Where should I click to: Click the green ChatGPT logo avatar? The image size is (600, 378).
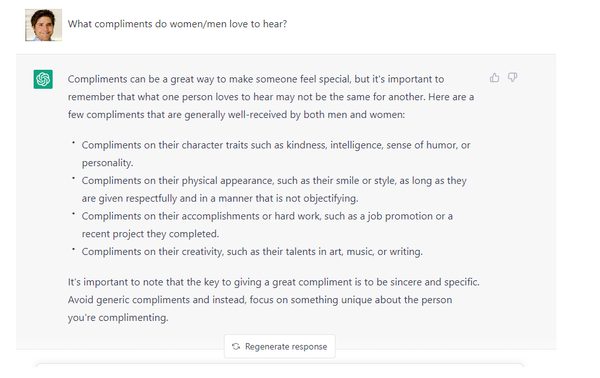(43, 79)
